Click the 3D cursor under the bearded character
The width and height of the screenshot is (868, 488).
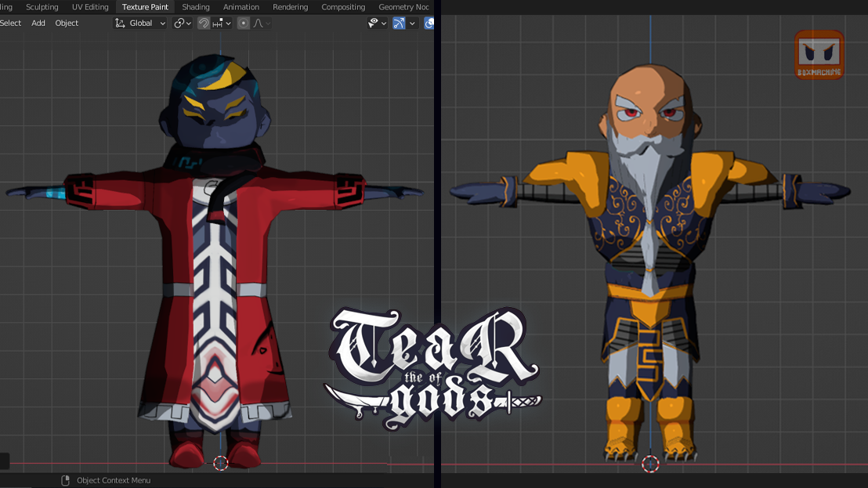[650, 464]
